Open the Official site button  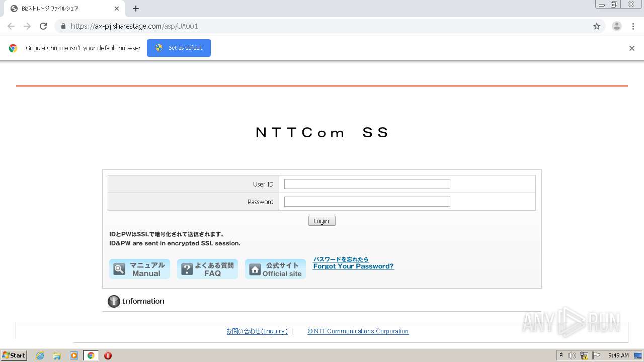[x=275, y=269]
